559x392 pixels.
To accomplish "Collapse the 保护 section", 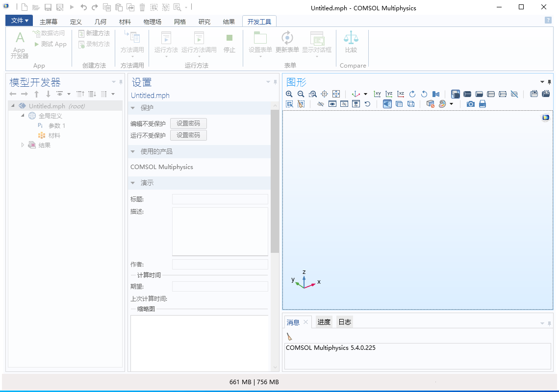I will [x=132, y=108].
